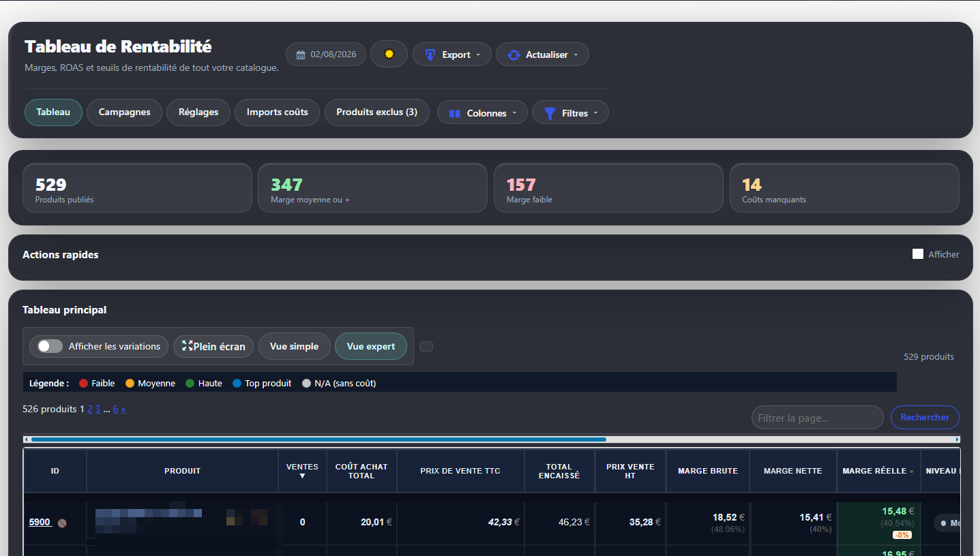Image resolution: width=980 pixels, height=556 pixels.
Task: Click the Marge brute column header
Action: (x=708, y=471)
